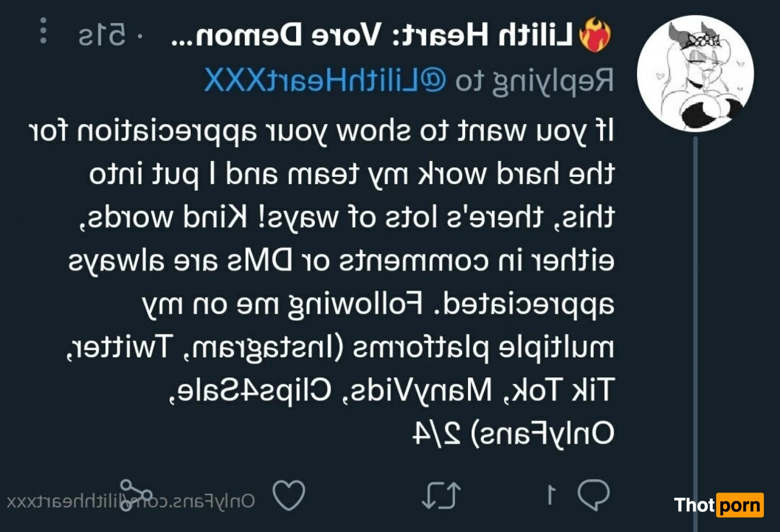Click the Thotporn watermark logo

tap(719, 505)
